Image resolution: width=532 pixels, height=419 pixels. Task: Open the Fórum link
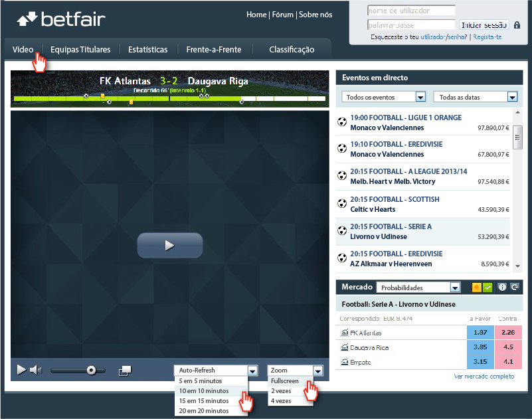[283, 15]
